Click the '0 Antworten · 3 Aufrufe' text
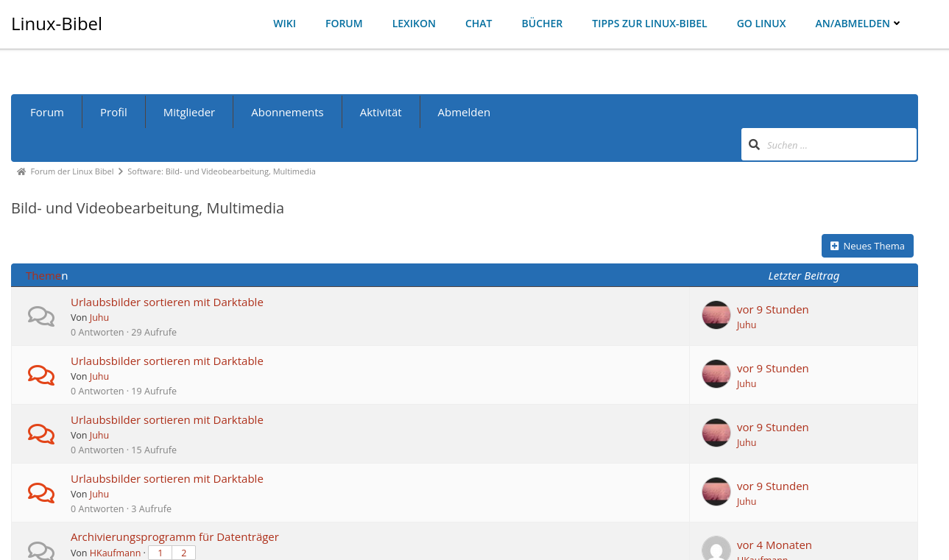 [x=121, y=508]
